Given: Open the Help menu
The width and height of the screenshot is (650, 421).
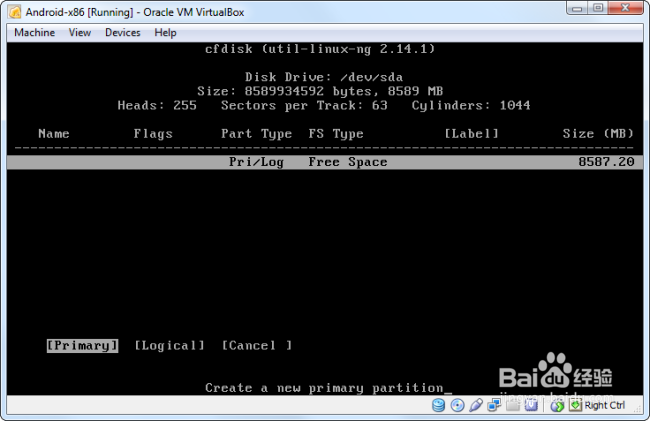Looking at the screenshot, I should coord(165,32).
